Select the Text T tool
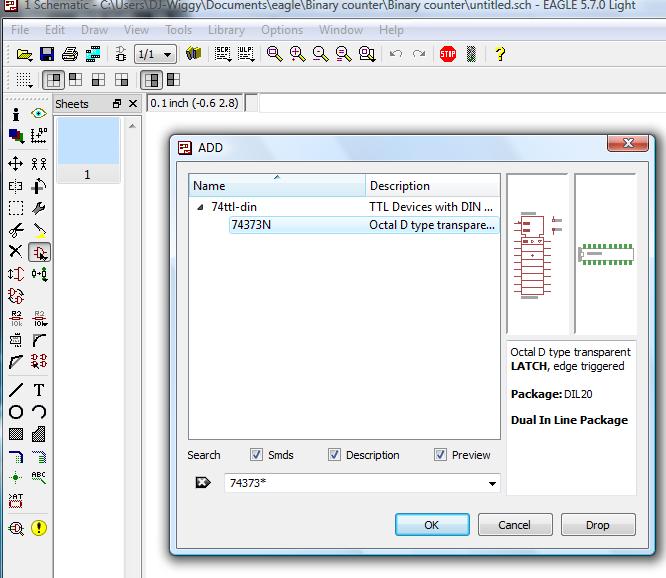Screen dimensions: 666x578 pos(39,390)
